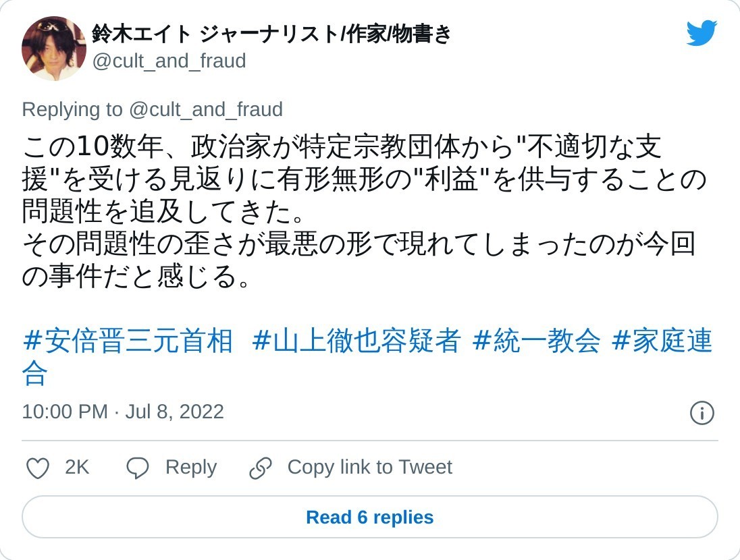Click the reply speech bubble icon

pyautogui.click(x=138, y=468)
